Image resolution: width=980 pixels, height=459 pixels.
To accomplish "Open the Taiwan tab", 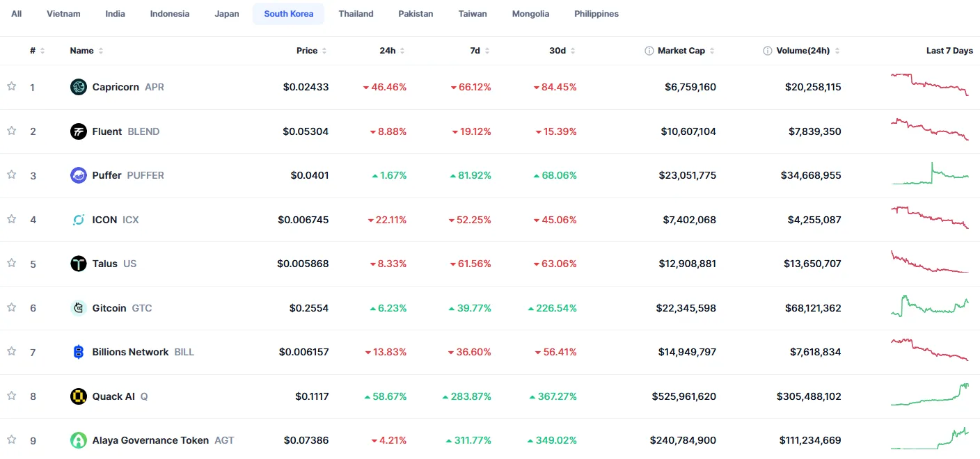I will point(473,14).
